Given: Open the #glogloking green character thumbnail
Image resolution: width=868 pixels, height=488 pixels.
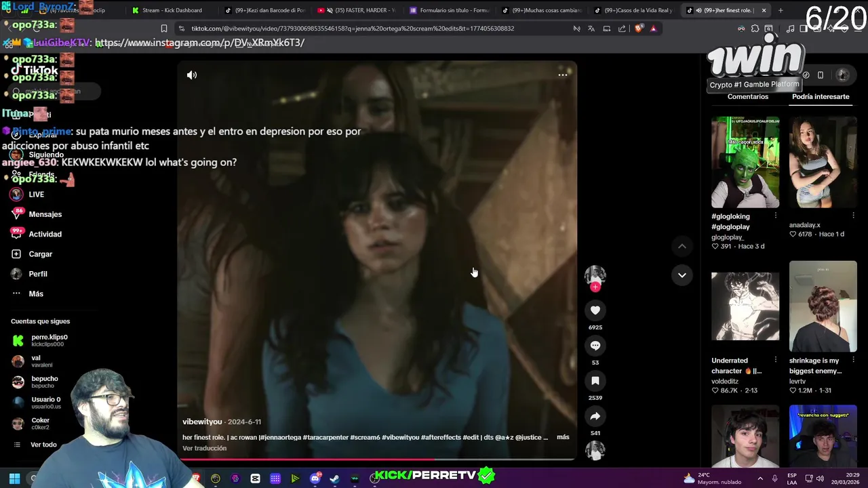Looking at the screenshot, I should (x=745, y=162).
